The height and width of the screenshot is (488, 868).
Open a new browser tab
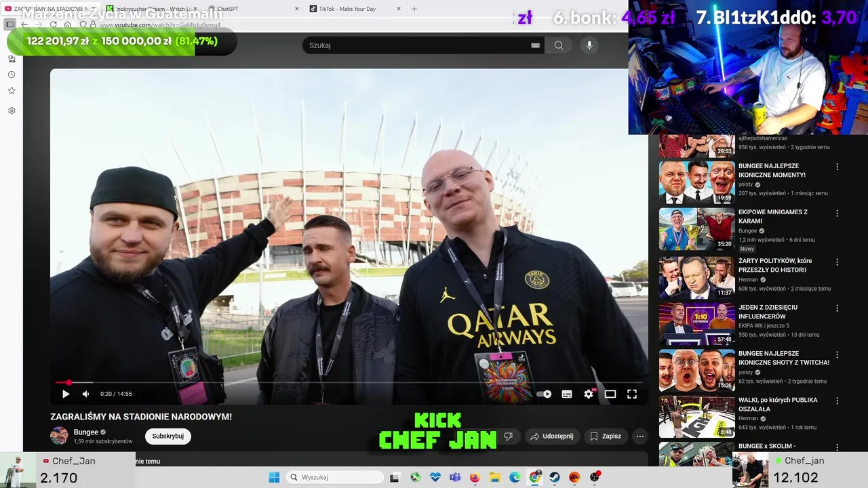pyautogui.click(x=414, y=9)
